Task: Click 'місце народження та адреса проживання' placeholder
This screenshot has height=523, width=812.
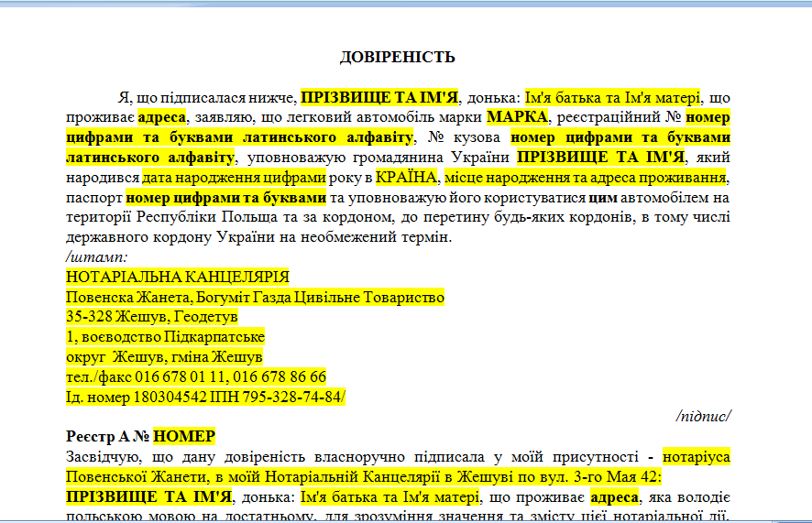Action: point(588,177)
